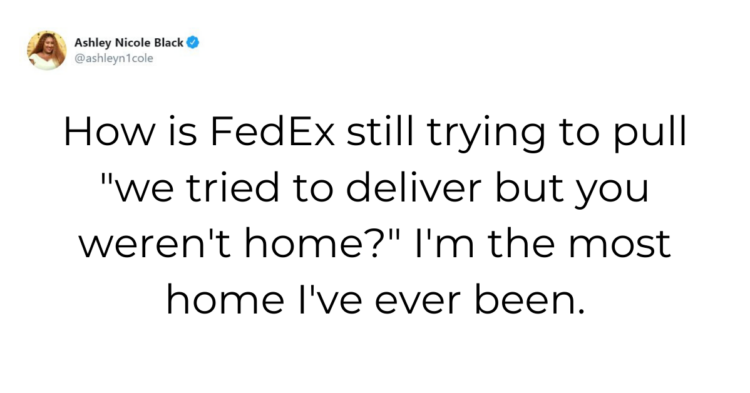Select the word "ever" in last line
Screen dimensions: 750x393
pyautogui.click(x=418, y=302)
